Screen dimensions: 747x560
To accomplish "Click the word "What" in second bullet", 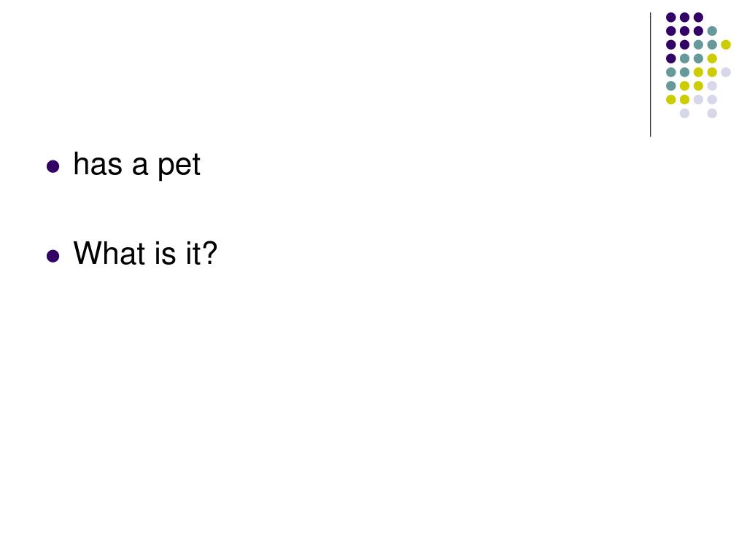I will (109, 253).
